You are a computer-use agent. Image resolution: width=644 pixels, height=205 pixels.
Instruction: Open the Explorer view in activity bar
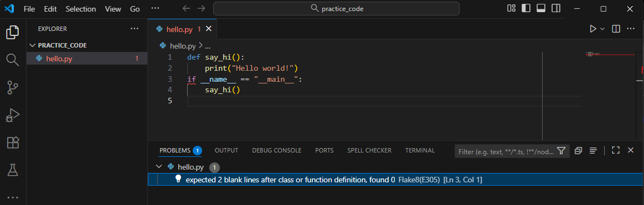click(13, 33)
